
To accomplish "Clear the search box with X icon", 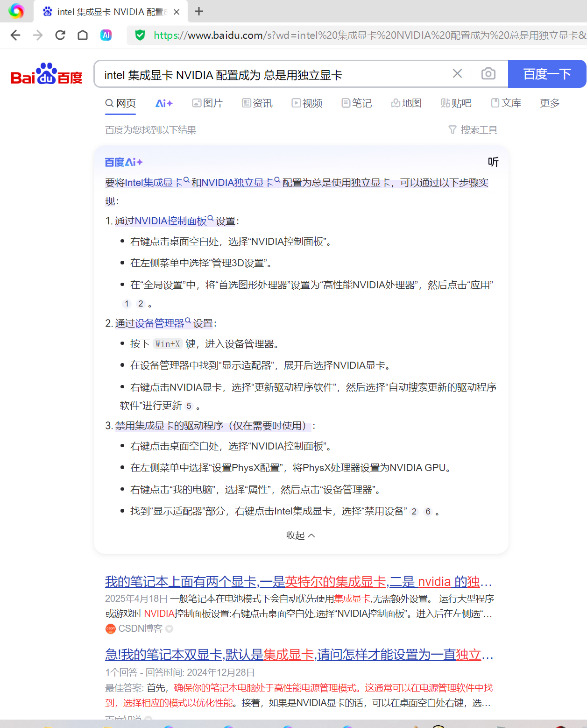I will [x=458, y=73].
